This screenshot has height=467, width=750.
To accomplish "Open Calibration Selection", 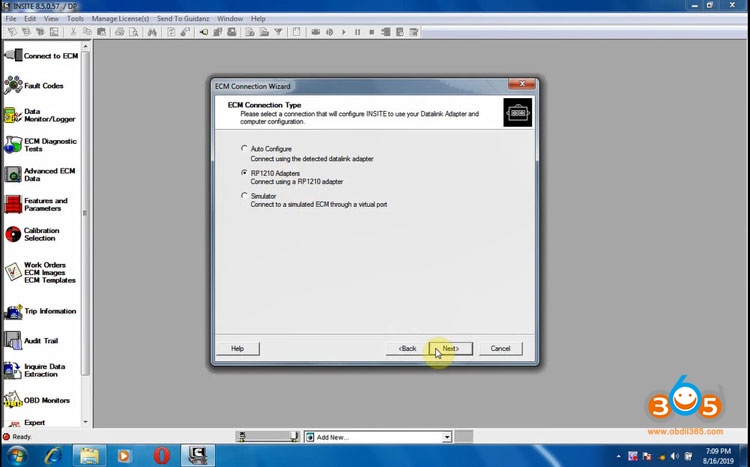I will pyautogui.click(x=32, y=234).
